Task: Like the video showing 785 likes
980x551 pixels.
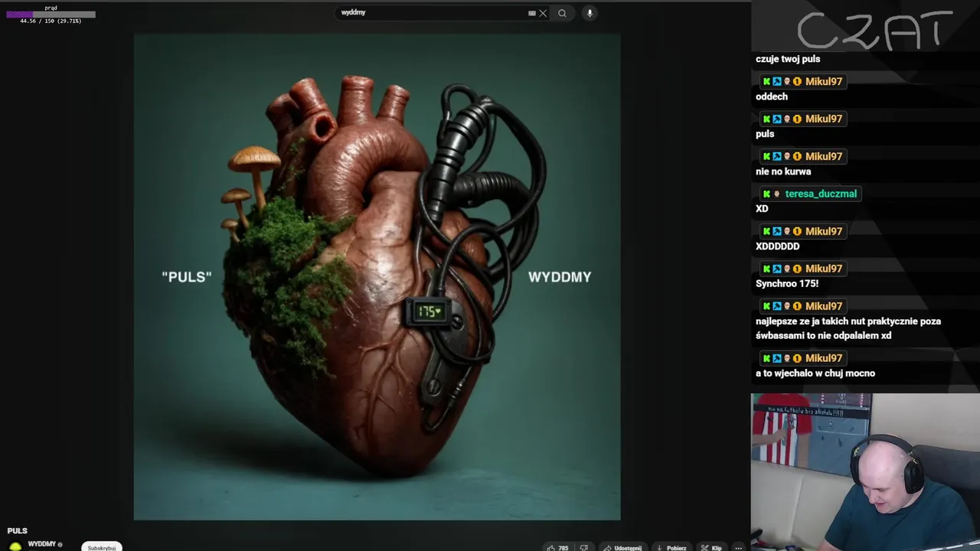Action: (557, 548)
